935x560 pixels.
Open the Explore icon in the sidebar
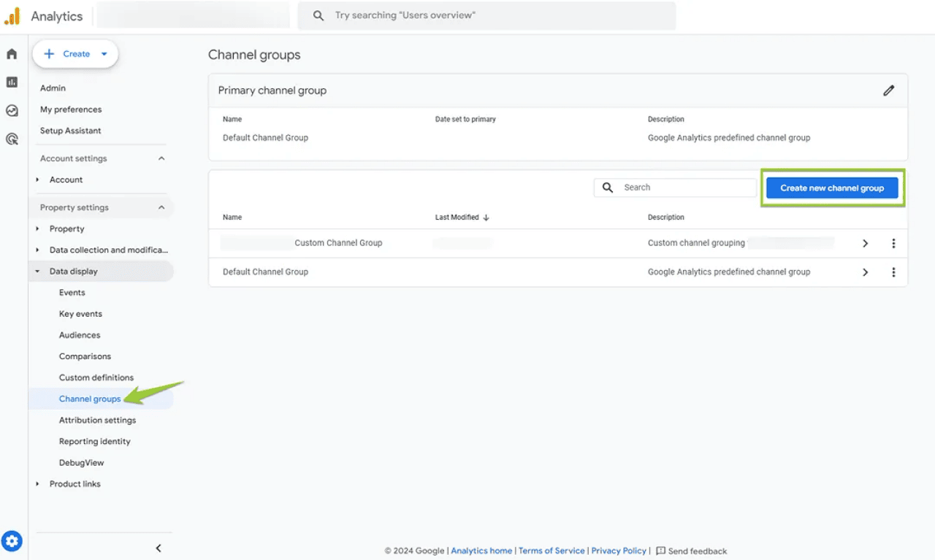11,110
